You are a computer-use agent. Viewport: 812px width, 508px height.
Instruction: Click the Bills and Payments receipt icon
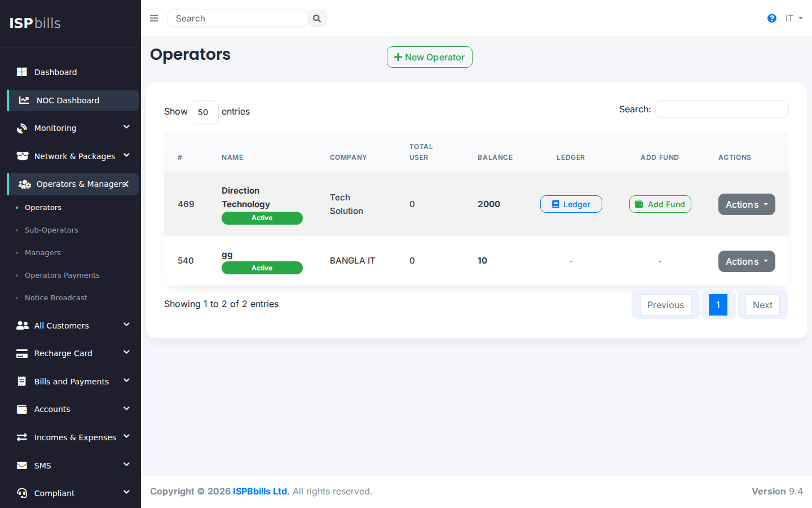(x=22, y=381)
